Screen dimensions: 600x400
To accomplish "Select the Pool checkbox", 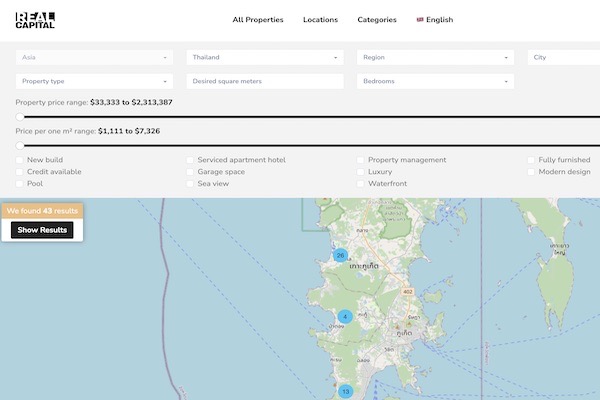I will pos(20,184).
